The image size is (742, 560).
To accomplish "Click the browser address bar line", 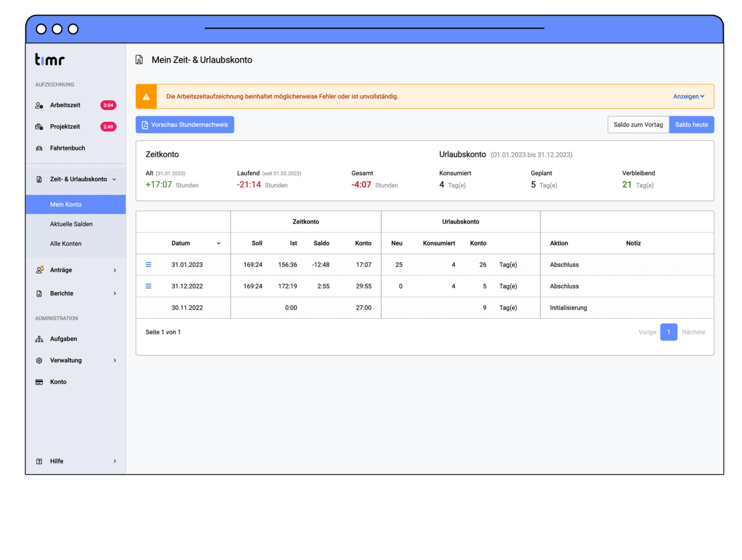I will [x=374, y=28].
